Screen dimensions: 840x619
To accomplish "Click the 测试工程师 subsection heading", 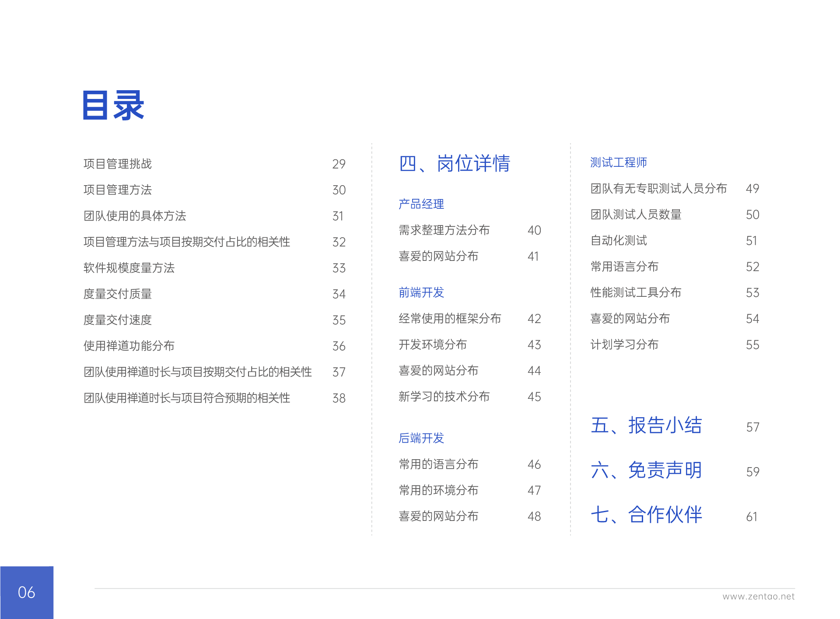I will coord(618,162).
